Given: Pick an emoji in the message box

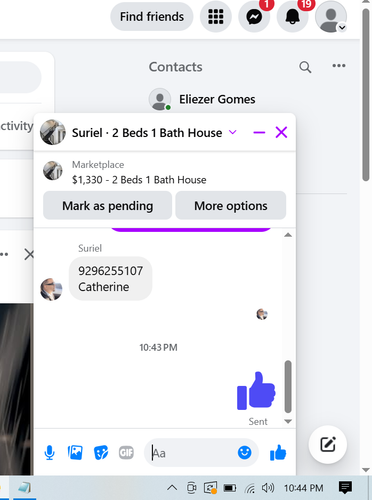Looking at the screenshot, I should [244, 453].
